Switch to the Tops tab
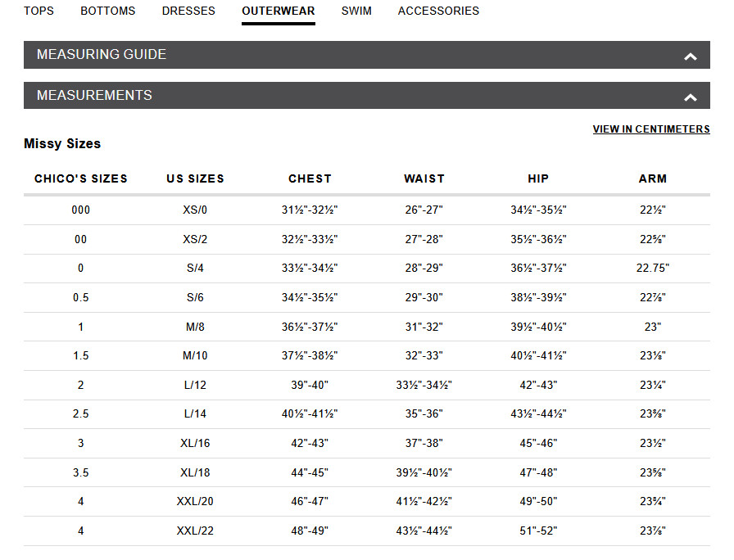Image resolution: width=734 pixels, height=560 pixels. coord(39,11)
